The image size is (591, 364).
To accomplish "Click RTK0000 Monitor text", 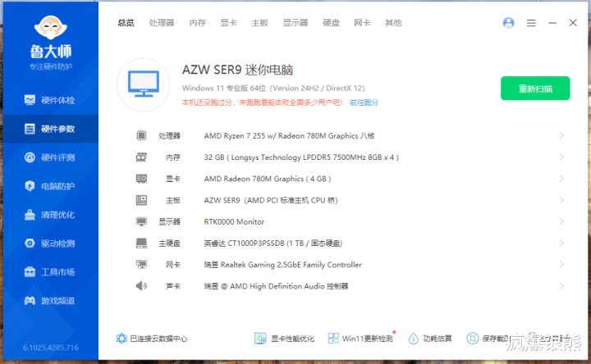I will [x=234, y=221].
